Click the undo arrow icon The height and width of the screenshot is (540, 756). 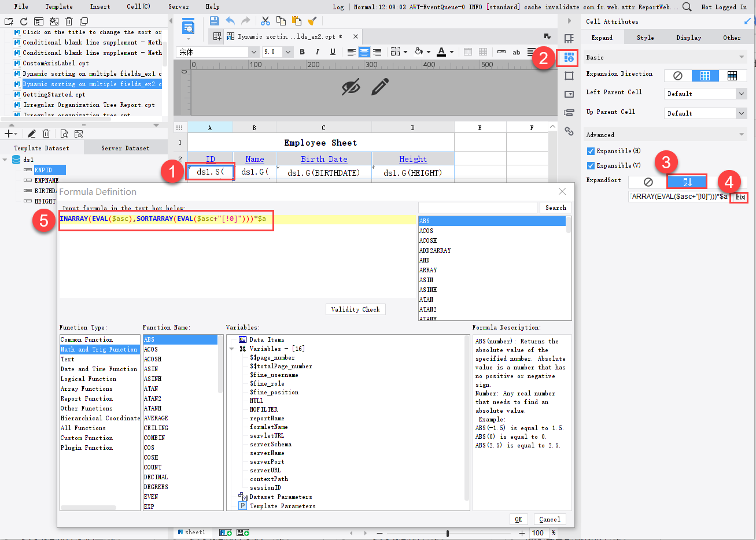tap(230, 21)
